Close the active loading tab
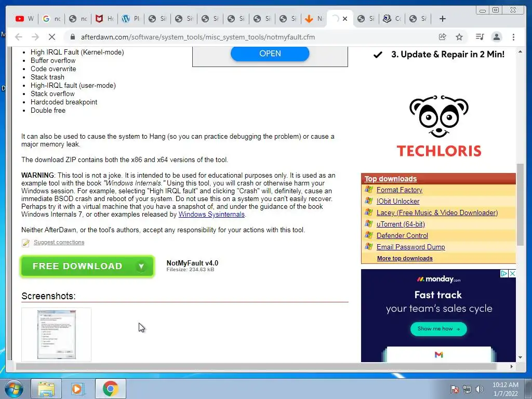 coord(345,19)
